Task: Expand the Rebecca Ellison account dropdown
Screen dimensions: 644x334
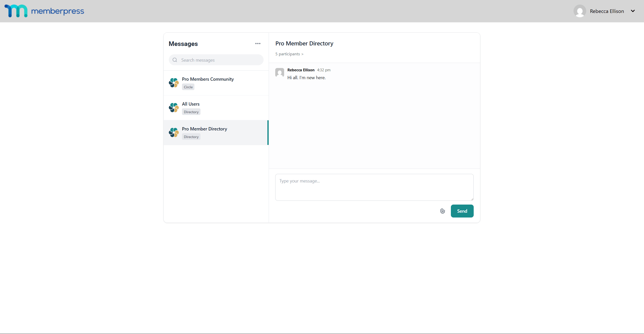Action: (633, 11)
